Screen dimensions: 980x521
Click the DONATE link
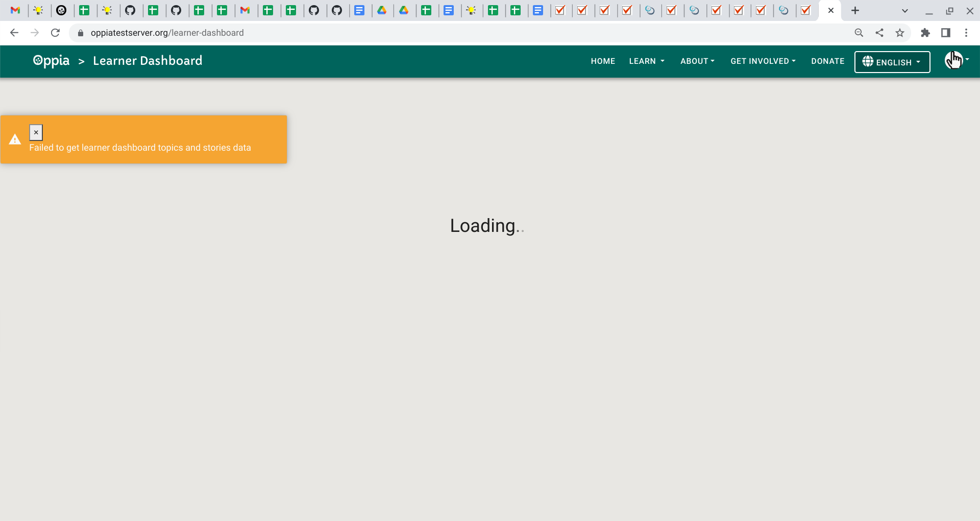point(827,61)
